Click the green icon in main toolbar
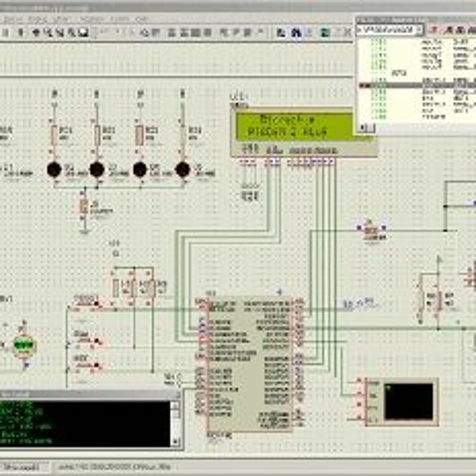The width and height of the screenshot is (476, 476). pos(325,32)
